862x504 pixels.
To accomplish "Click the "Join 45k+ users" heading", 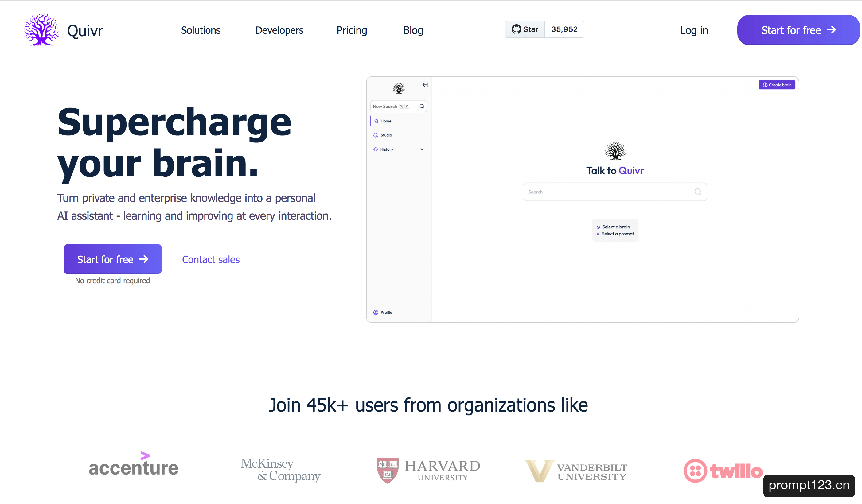I will coord(428,405).
